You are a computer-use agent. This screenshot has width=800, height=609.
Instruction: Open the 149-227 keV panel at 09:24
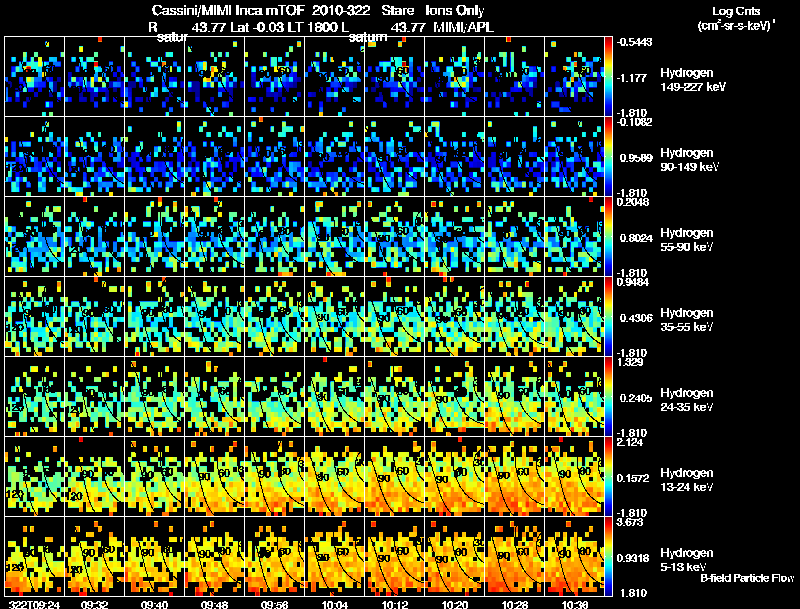point(35,77)
